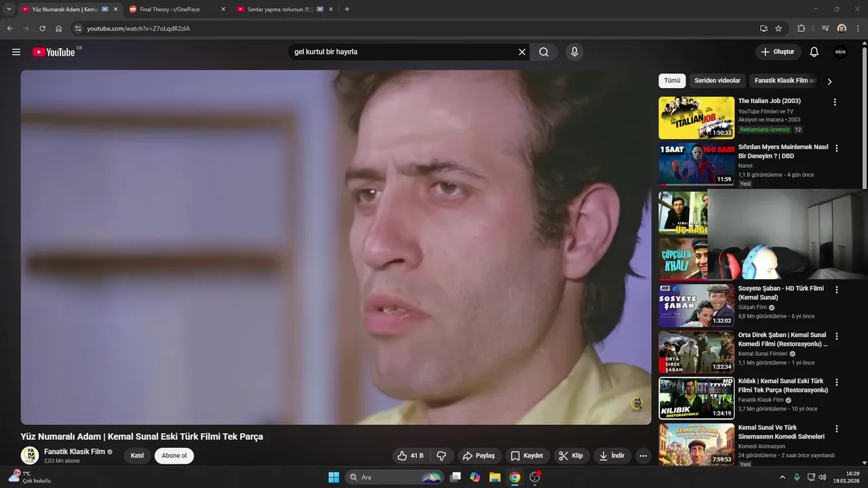Create a clip with Klip button
Viewport: 868px width, 488px height.
tap(571, 455)
